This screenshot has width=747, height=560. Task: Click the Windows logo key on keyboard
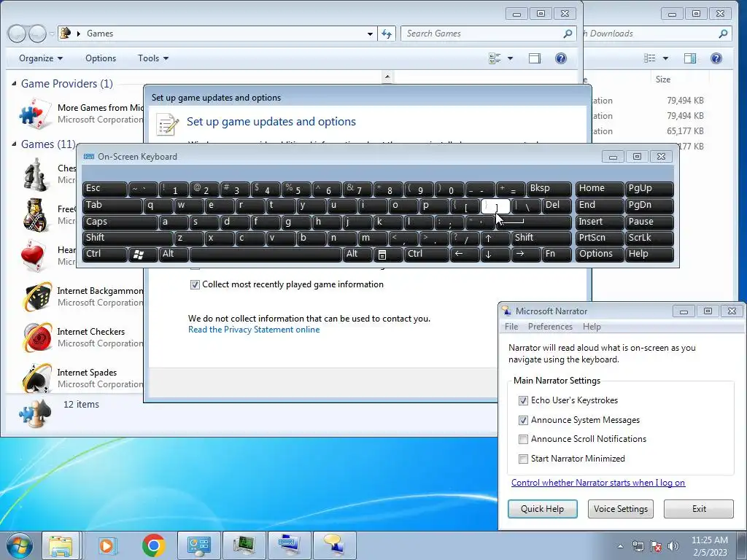click(143, 254)
